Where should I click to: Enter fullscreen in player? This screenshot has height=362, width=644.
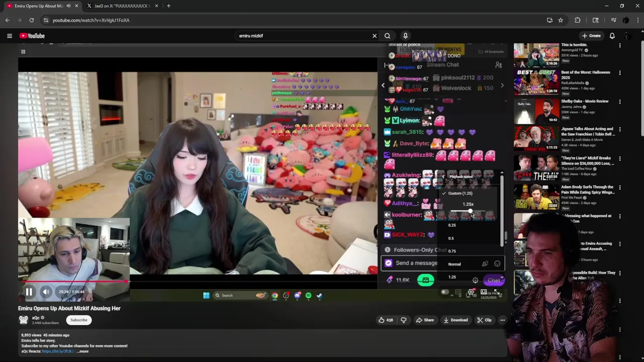[496, 292]
